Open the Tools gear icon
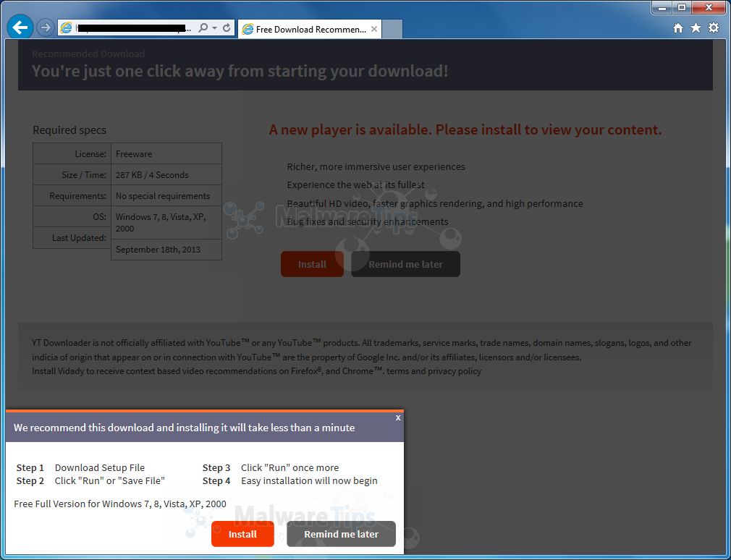 714,28
